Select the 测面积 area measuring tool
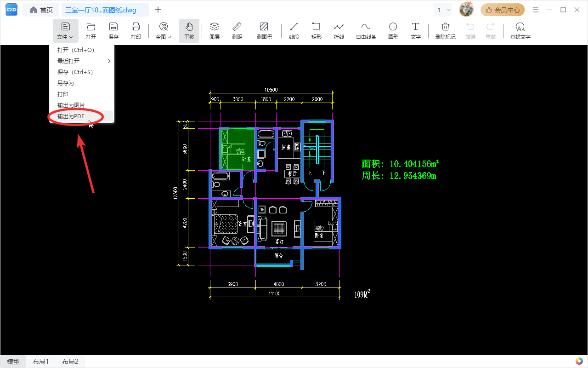 [264, 31]
